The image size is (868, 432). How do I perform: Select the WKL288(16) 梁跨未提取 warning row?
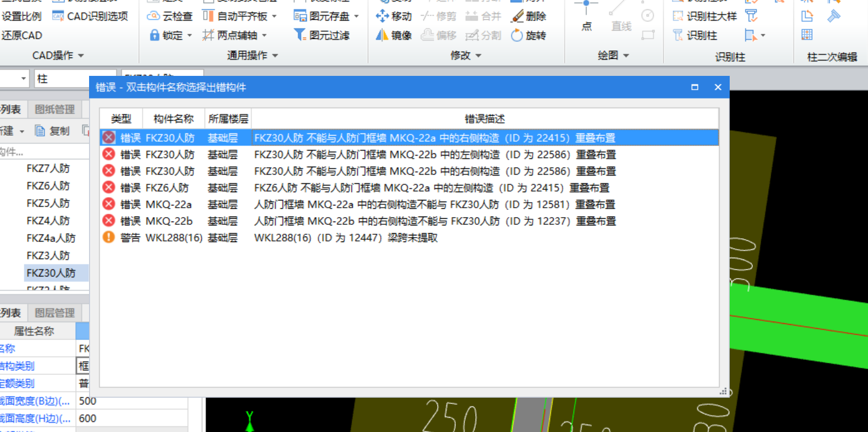pyautogui.click(x=409, y=237)
